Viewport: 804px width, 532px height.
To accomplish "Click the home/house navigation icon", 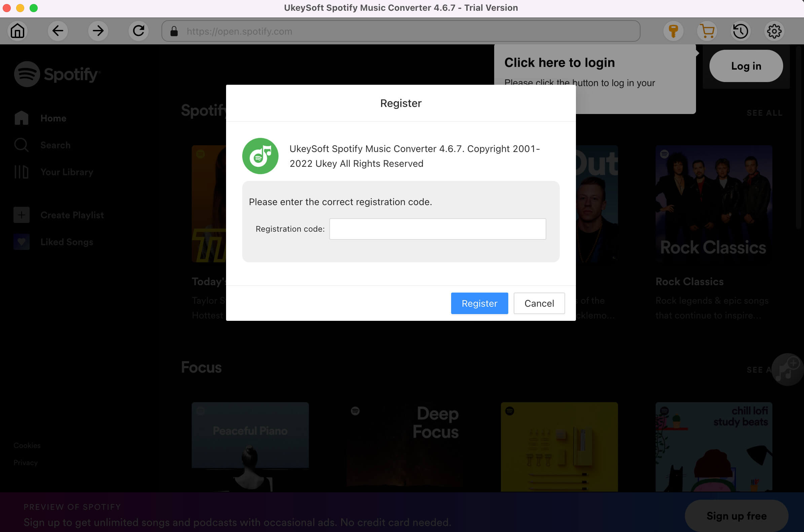I will coord(19,31).
